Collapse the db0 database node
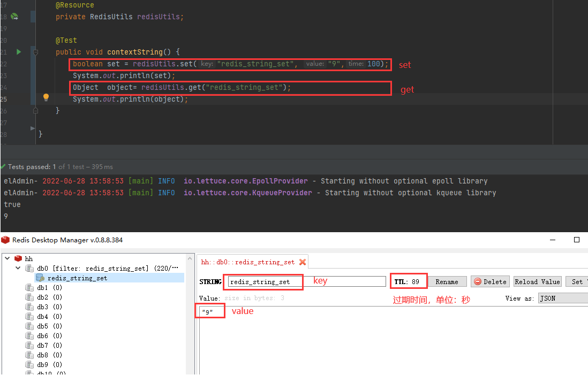Screen dimensions: 588x390 click(x=18, y=268)
